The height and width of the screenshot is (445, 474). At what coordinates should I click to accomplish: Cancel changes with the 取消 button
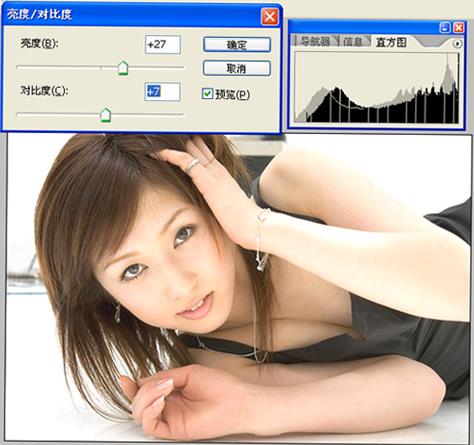coord(237,68)
